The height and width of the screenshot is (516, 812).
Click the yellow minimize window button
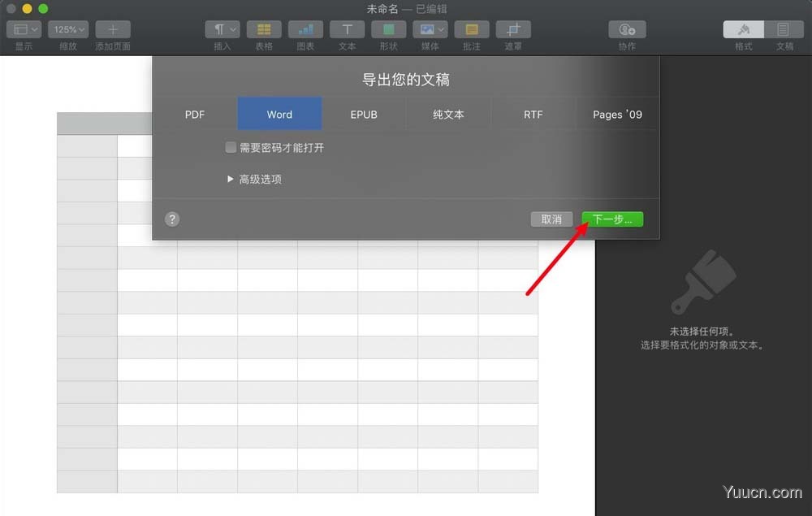pos(27,8)
